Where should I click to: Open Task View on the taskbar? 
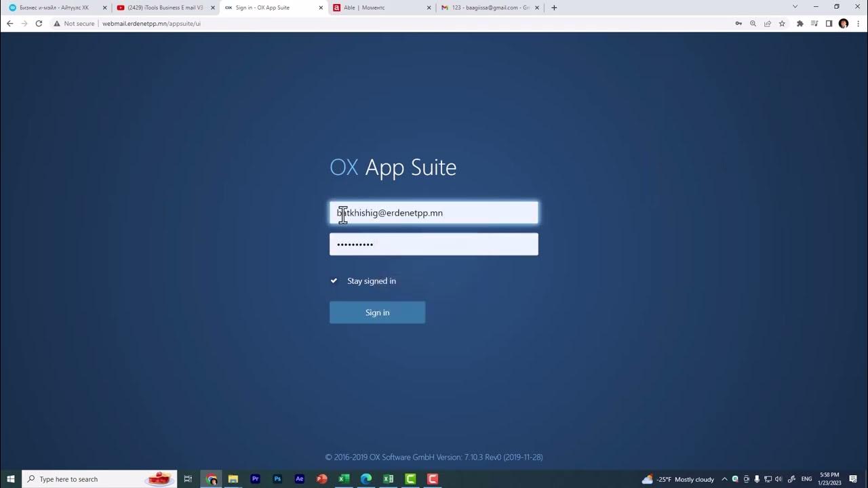[189, 479]
